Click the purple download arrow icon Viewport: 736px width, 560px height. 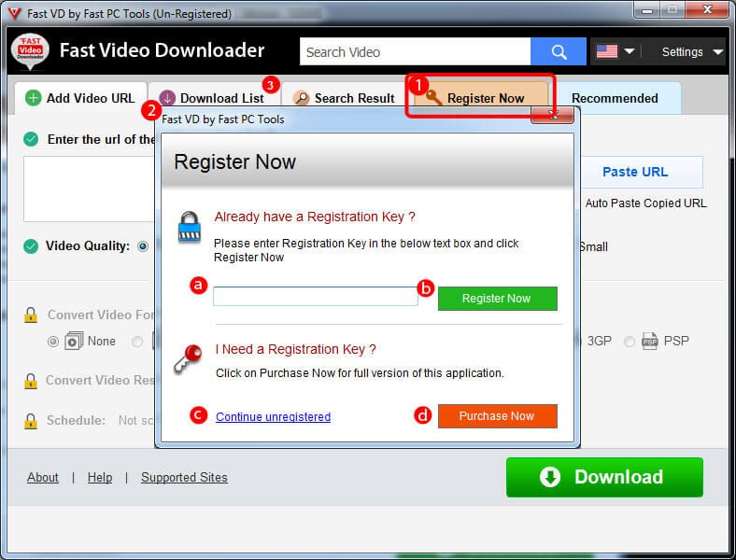pyautogui.click(x=167, y=98)
